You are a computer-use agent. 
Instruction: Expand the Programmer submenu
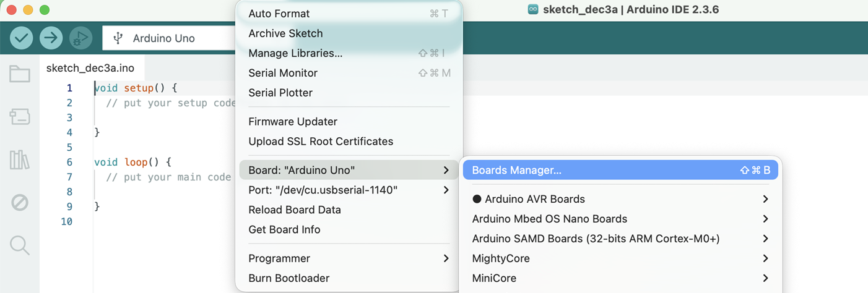tap(348, 258)
